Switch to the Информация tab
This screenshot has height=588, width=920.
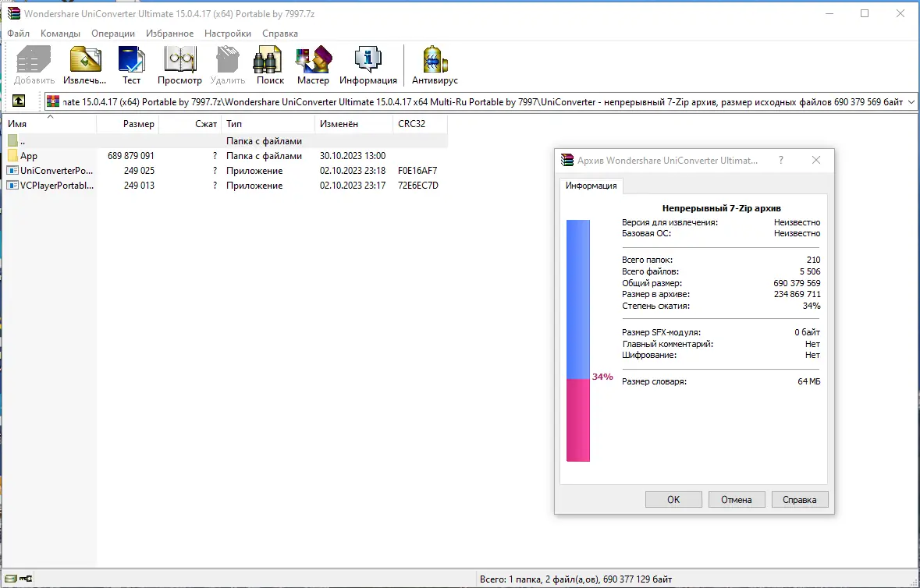[x=591, y=186]
